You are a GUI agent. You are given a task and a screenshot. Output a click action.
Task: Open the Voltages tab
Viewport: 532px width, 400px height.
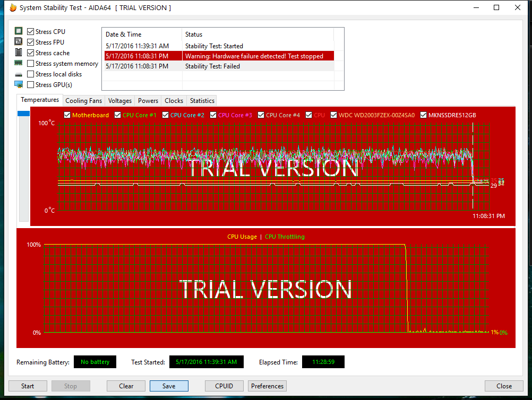120,101
